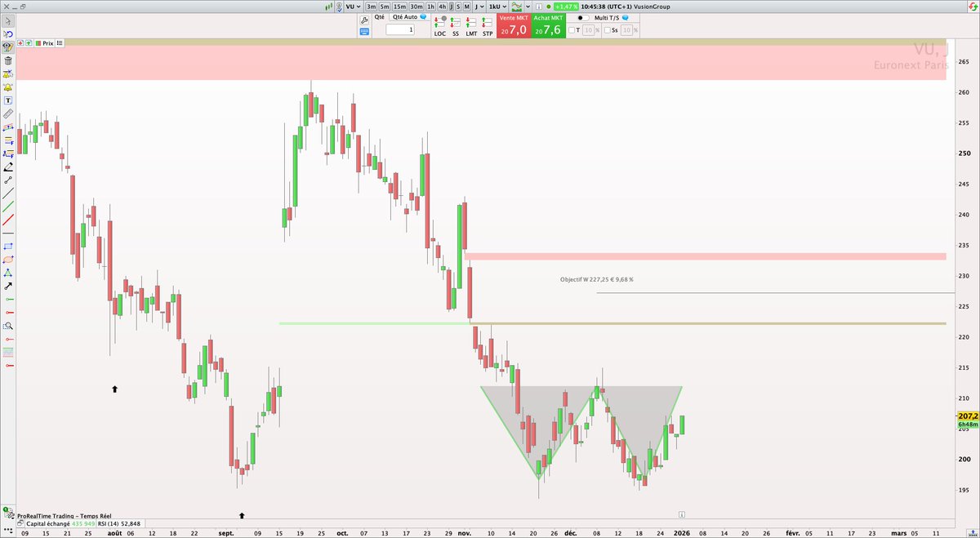
Task: Click the alarm bell icon to create alert
Action: point(7,75)
